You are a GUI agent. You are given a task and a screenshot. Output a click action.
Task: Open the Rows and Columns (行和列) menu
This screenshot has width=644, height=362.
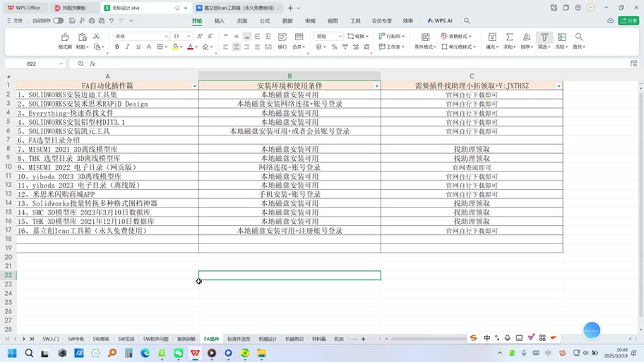point(391,36)
